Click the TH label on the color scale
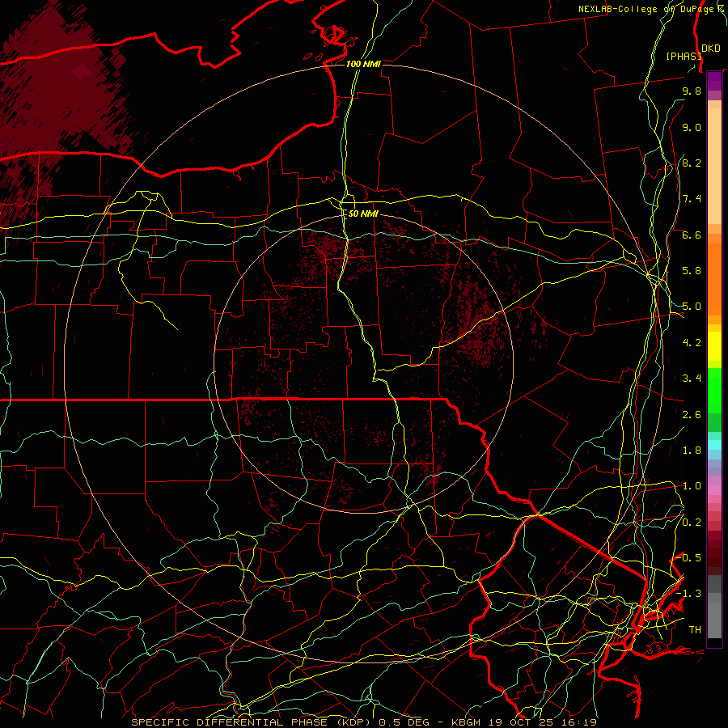The height and width of the screenshot is (728, 728). (695, 630)
